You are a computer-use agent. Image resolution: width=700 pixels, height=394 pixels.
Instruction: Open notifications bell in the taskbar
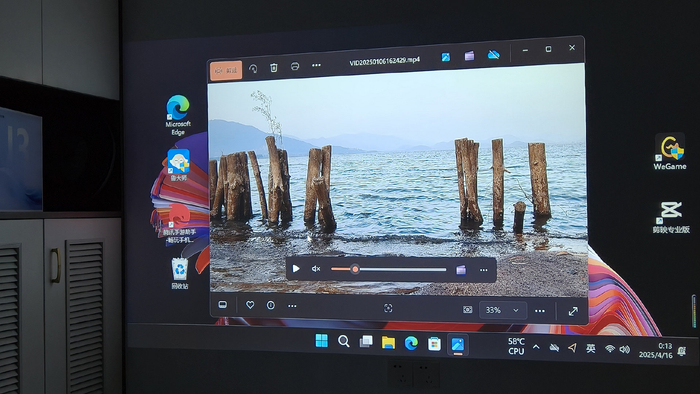(682, 352)
